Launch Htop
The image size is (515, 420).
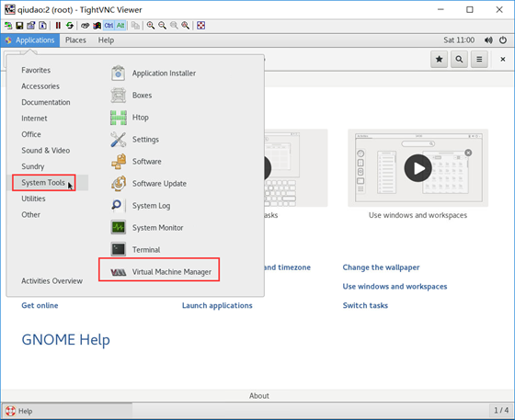click(x=130, y=118)
